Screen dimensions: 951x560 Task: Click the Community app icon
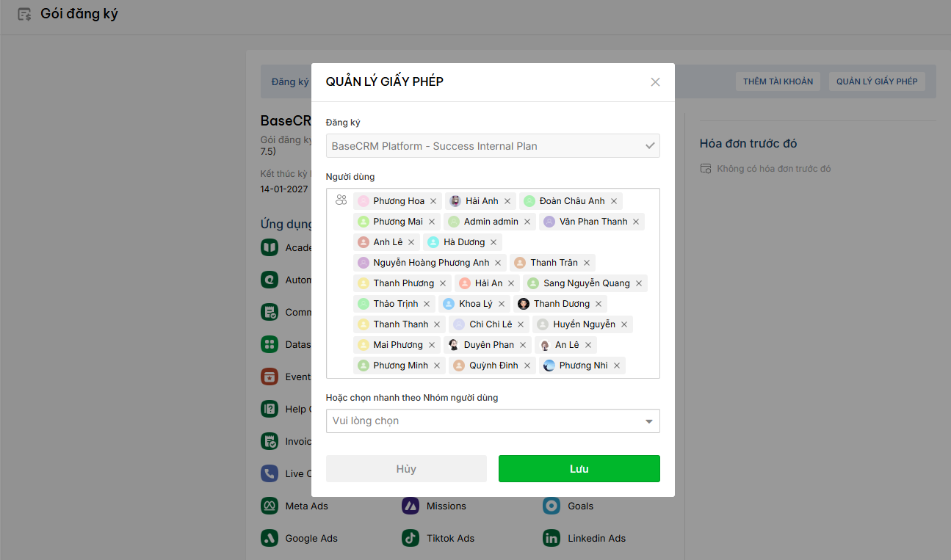270,312
